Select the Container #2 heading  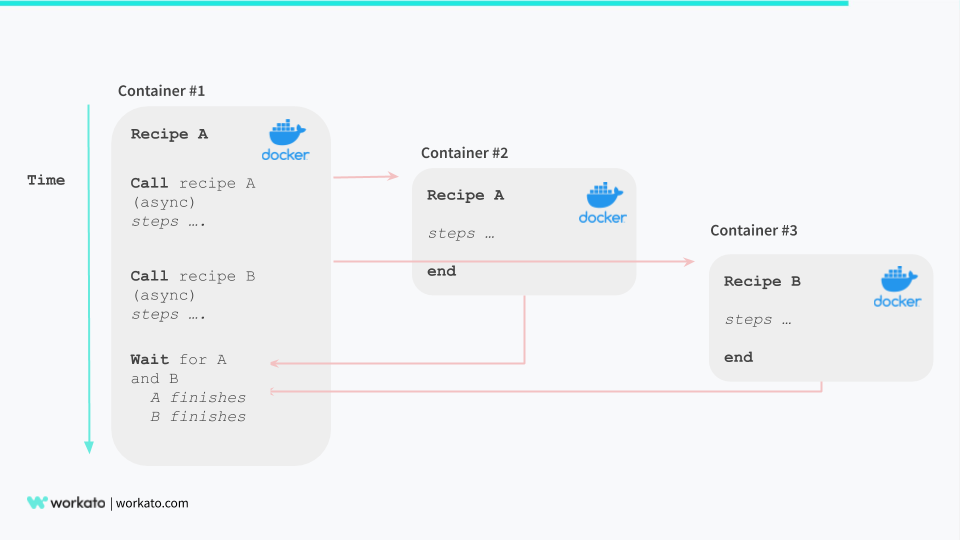[464, 153]
